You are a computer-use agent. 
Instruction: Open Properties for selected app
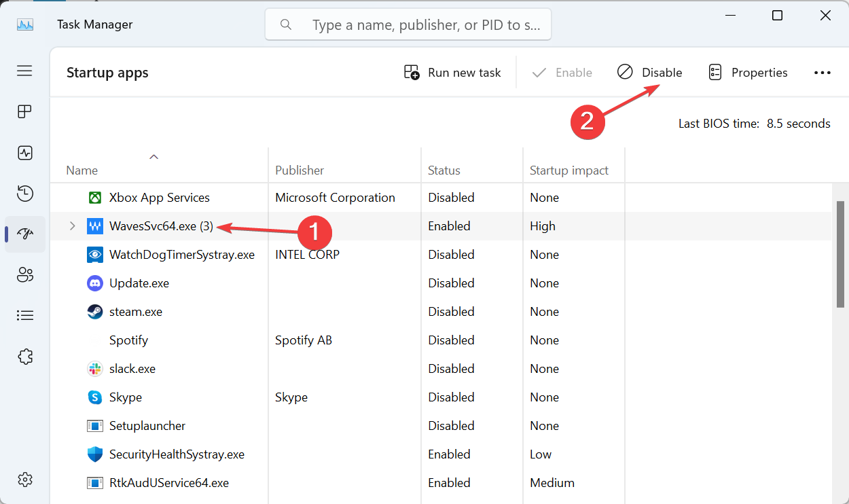tap(748, 73)
